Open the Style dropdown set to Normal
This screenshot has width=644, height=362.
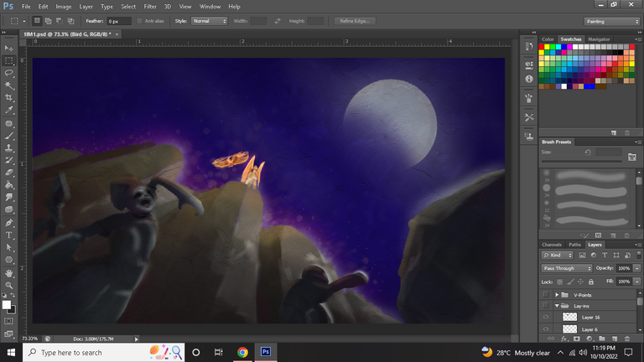(x=209, y=21)
